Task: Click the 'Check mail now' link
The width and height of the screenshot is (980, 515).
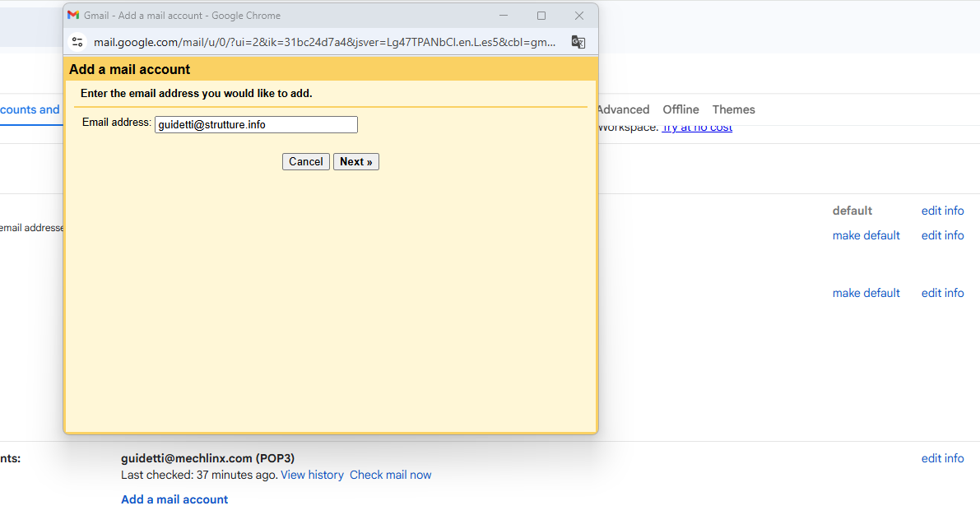Action: [x=390, y=475]
